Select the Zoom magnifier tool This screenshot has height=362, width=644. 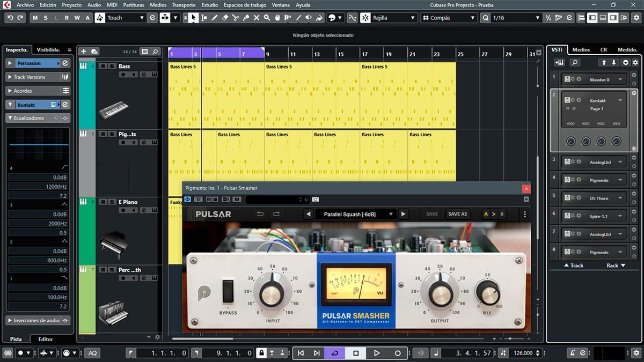click(x=267, y=18)
